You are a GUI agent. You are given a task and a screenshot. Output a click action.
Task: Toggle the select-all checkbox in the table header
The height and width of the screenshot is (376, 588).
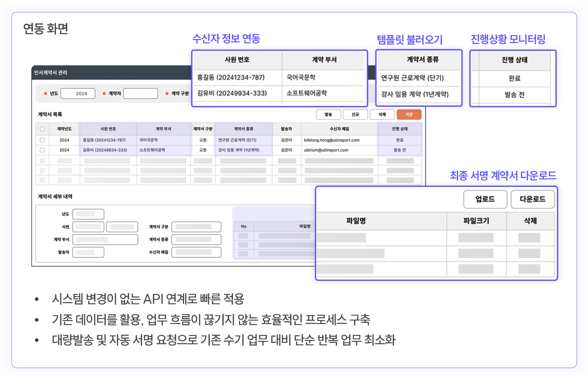42,129
